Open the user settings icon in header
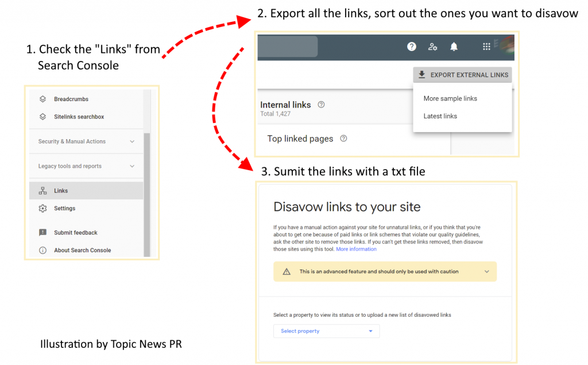The height and width of the screenshot is (365, 588). pyautogui.click(x=432, y=47)
